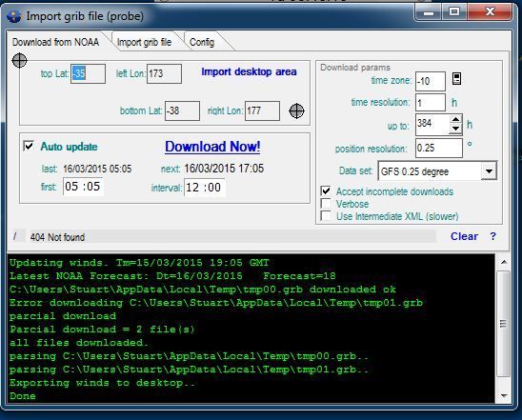Click the Latest NOAA Forecast log line
The width and height of the screenshot is (522, 420).
pyautogui.click(x=172, y=276)
